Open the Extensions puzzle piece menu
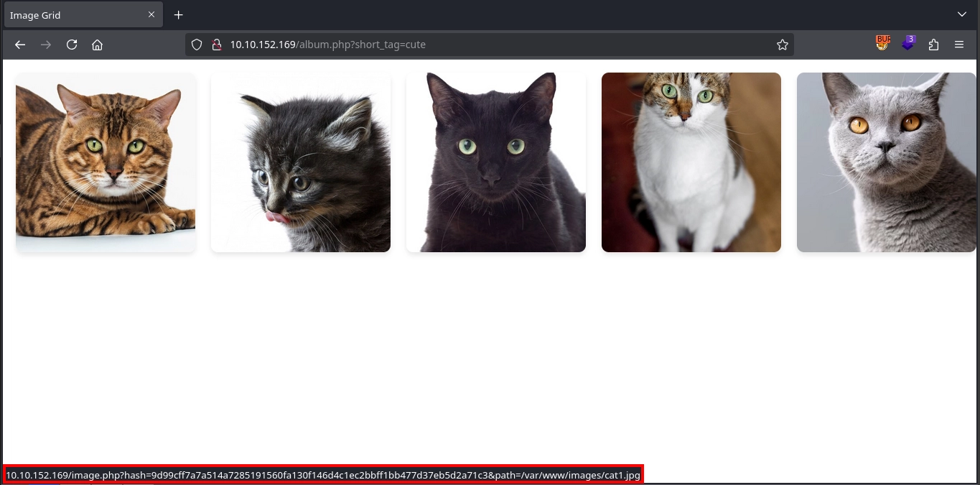The height and width of the screenshot is (485, 980). click(x=933, y=45)
